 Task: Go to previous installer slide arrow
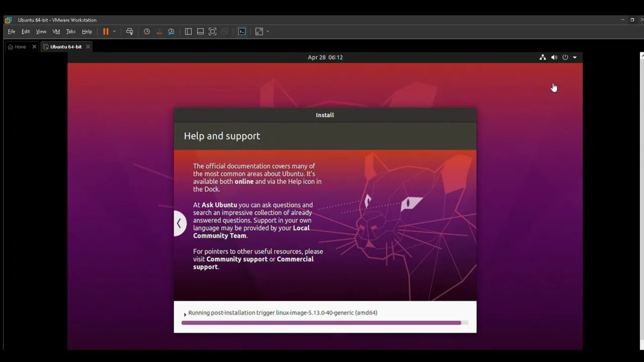tap(179, 223)
